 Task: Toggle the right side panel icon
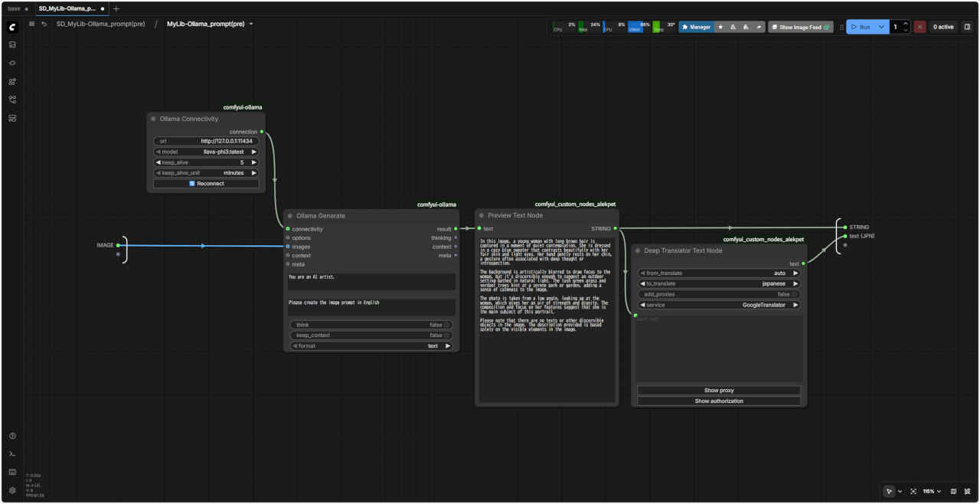(x=967, y=27)
